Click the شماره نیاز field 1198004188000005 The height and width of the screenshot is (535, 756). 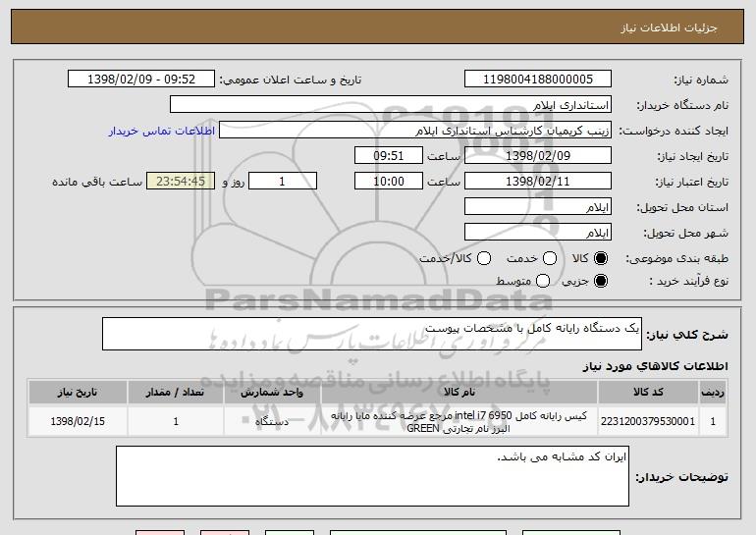538,80
